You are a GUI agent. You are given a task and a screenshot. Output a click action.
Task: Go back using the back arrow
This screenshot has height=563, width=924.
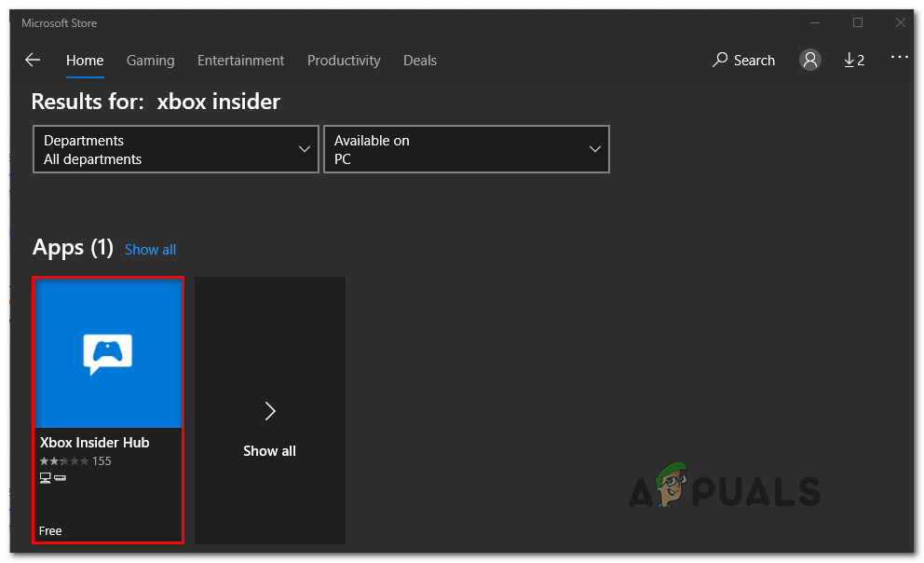33,60
